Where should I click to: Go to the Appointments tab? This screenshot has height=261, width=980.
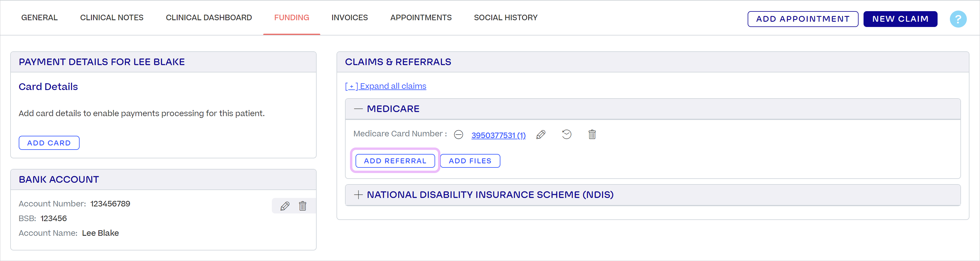(x=421, y=18)
